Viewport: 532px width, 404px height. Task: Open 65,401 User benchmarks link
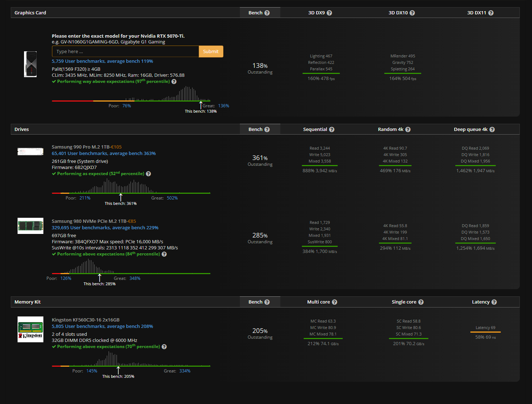tap(104, 154)
